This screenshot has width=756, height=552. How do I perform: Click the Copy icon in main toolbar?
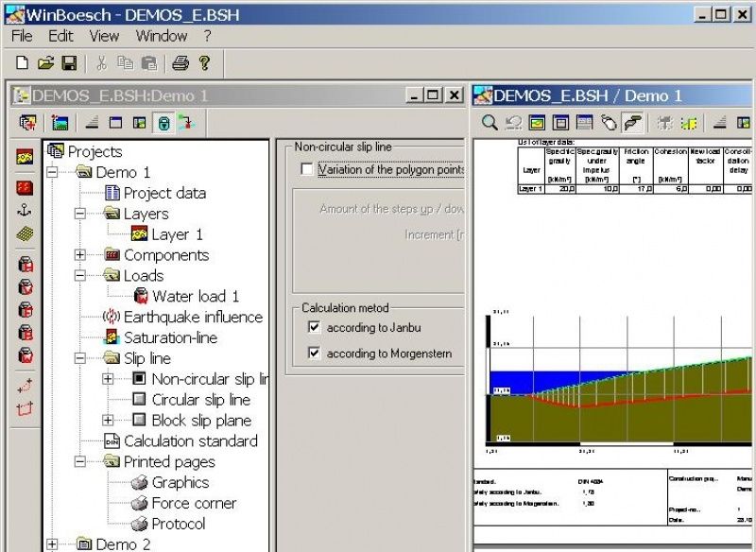(x=126, y=62)
